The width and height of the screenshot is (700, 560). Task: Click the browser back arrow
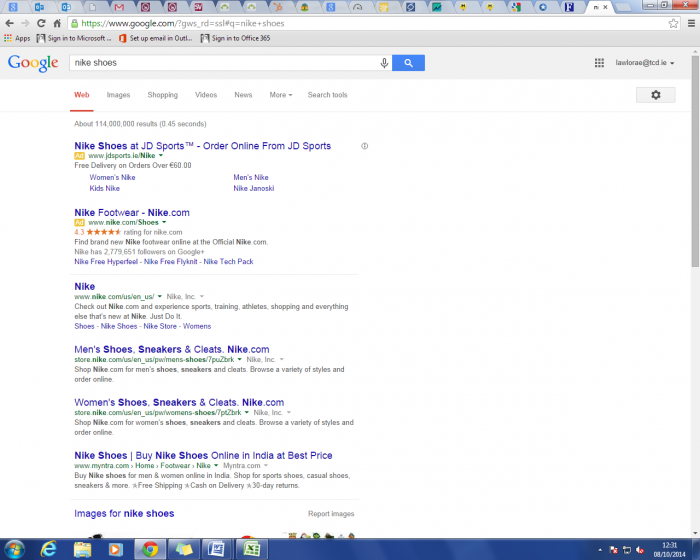[10, 23]
